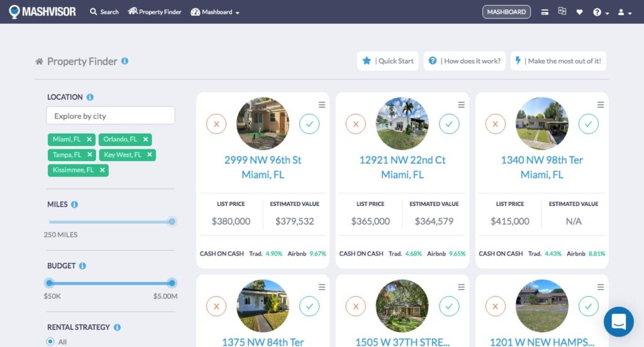Click the info icon next to LOCATION
Viewport: 644px width, 347px height.
click(90, 97)
